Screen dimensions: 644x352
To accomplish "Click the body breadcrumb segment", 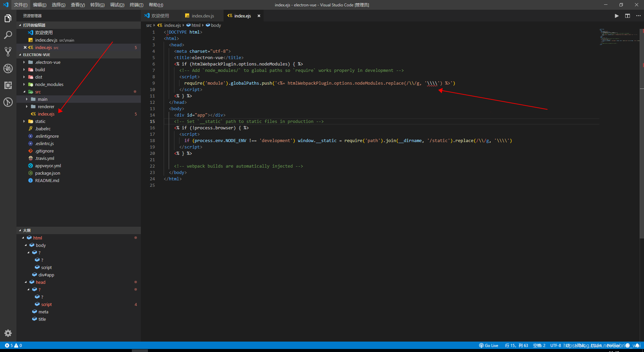I will click(x=213, y=25).
